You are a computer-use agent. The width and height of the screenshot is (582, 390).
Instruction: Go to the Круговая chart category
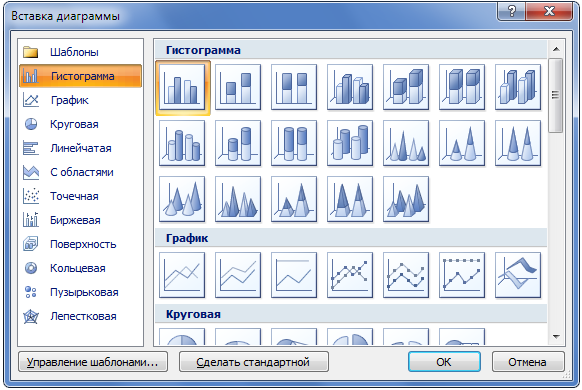pyautogui.click(x=81, y=124)
